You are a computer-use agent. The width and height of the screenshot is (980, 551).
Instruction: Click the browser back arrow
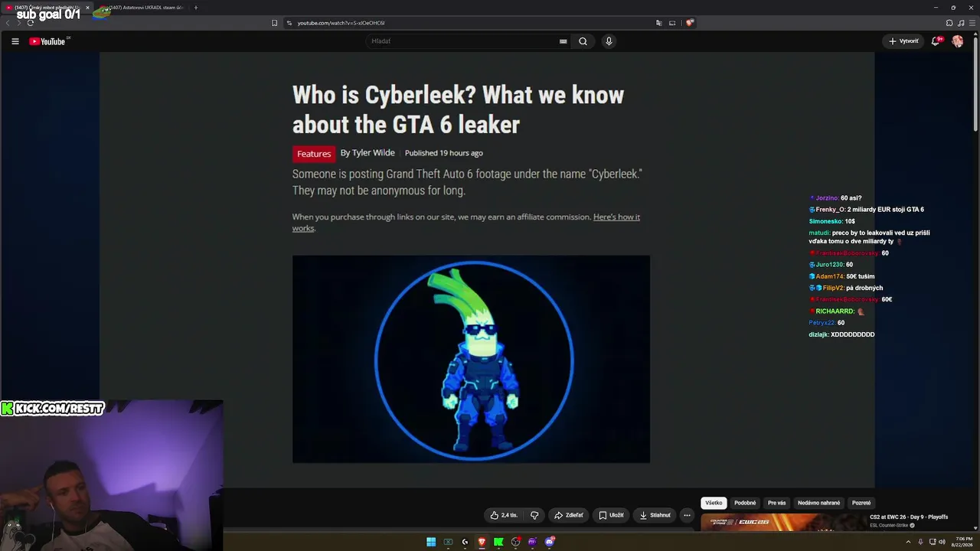point(8,23)
